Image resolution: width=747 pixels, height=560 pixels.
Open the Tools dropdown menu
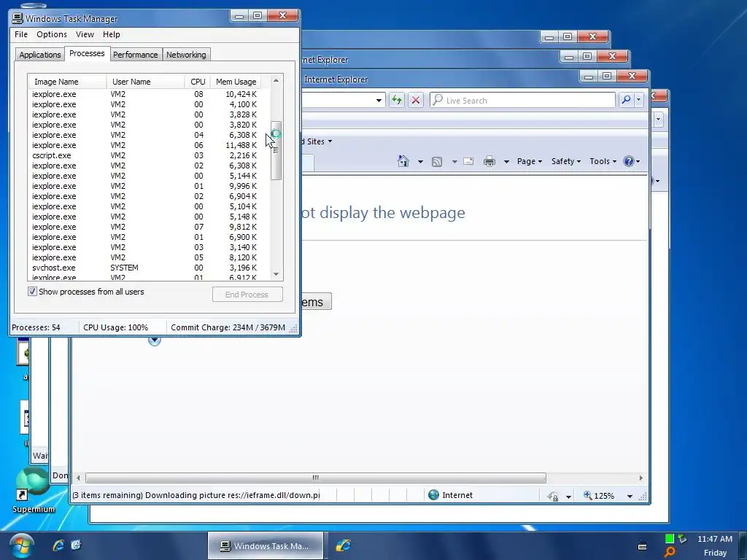pyautogui.click(x=603, y=161)
